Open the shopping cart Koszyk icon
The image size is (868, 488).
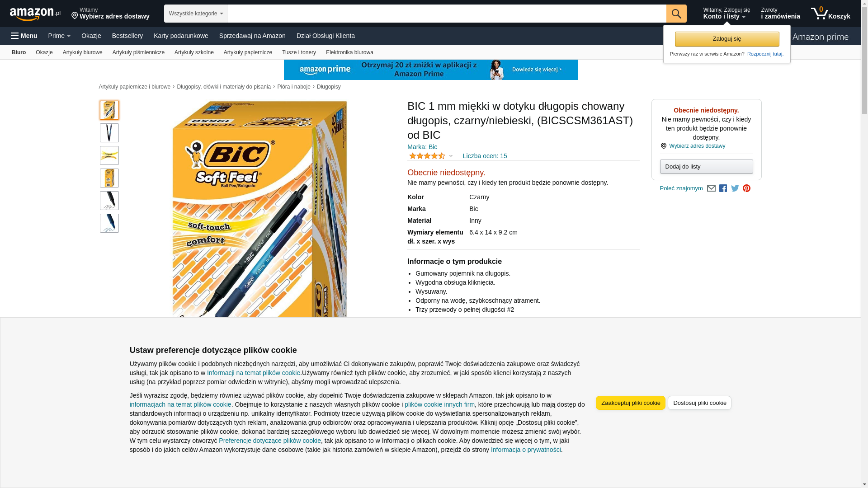tap(830, 14)
